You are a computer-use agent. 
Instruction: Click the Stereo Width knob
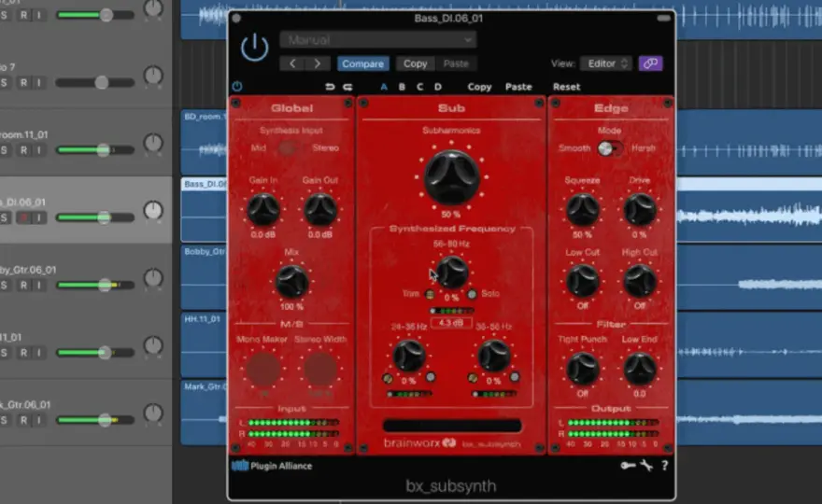click(319, 369)
